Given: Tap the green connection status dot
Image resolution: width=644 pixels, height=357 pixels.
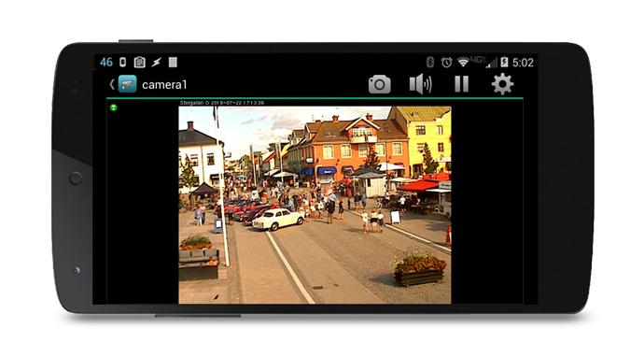Looking at the screenshot, I should click(x=113, y=107).
